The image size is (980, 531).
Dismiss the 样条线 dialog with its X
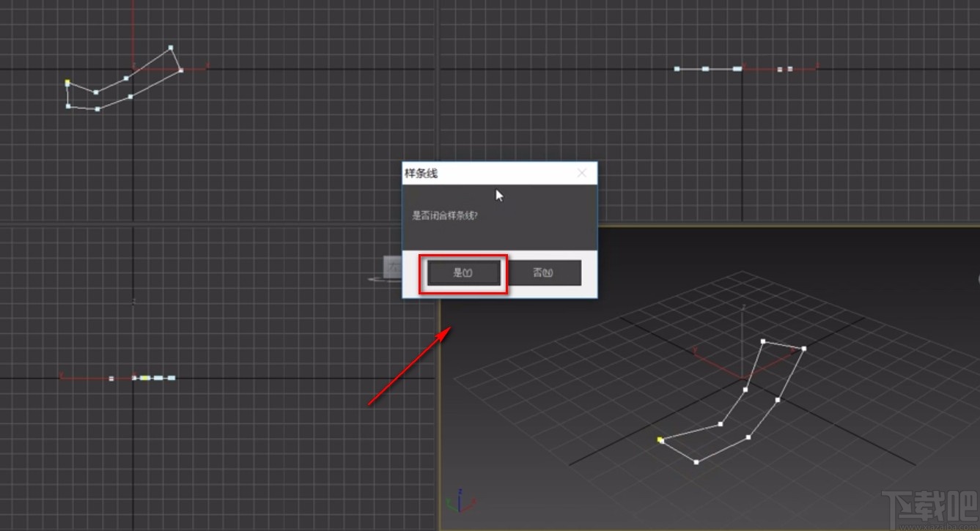pos(582,173)
